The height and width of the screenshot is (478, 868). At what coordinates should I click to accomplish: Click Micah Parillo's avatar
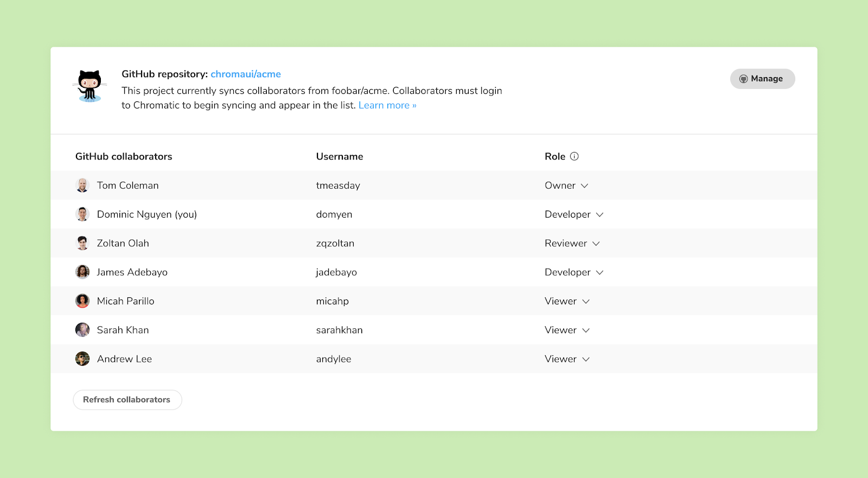tap(82, 301)
